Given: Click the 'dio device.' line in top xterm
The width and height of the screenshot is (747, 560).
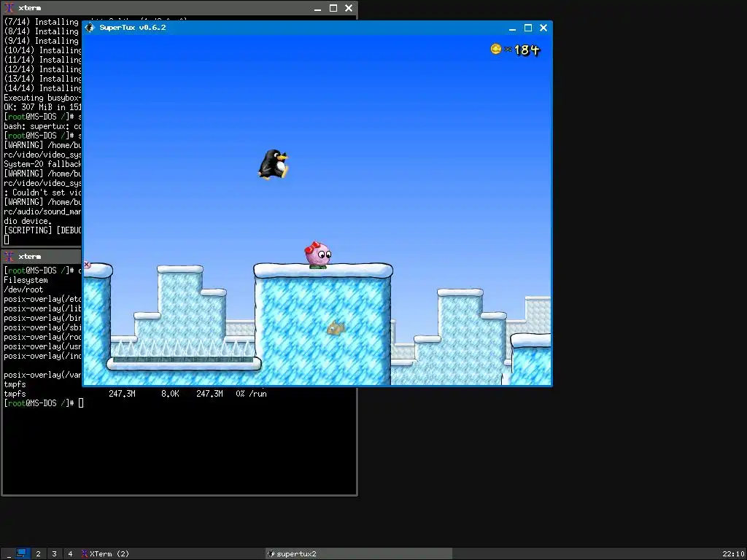Looking at the screenshot, I should 28,222.
